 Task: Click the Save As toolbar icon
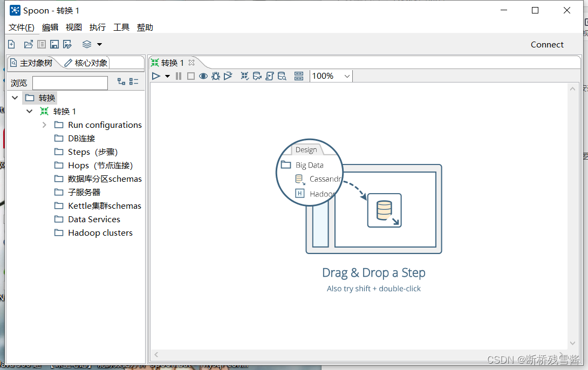(67, 44)
